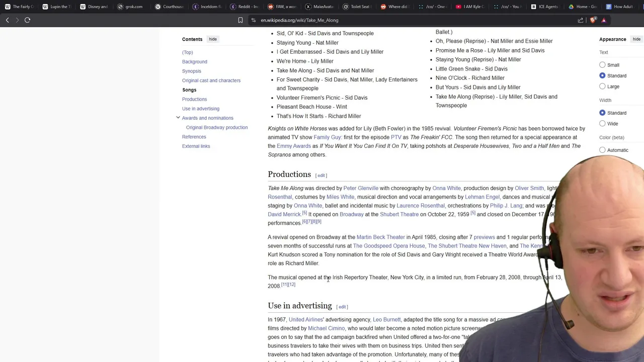Bookmark this page with the bookmark icon

(x=240, y=20)
